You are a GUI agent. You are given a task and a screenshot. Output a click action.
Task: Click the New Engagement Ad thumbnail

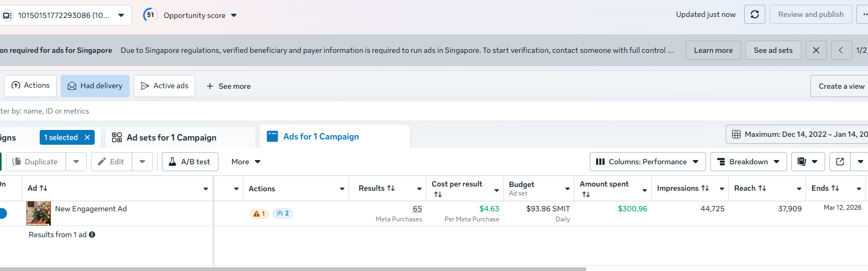[x=39, y=213]
